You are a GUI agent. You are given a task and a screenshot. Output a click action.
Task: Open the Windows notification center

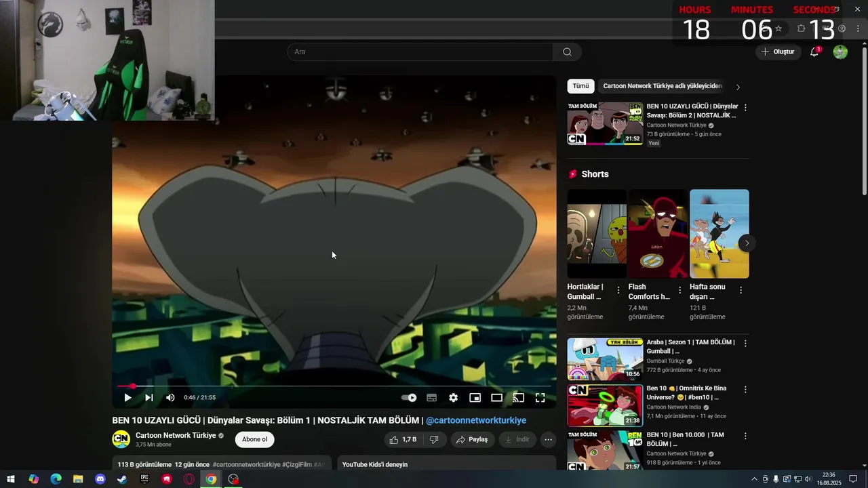(x=853, y=479)
